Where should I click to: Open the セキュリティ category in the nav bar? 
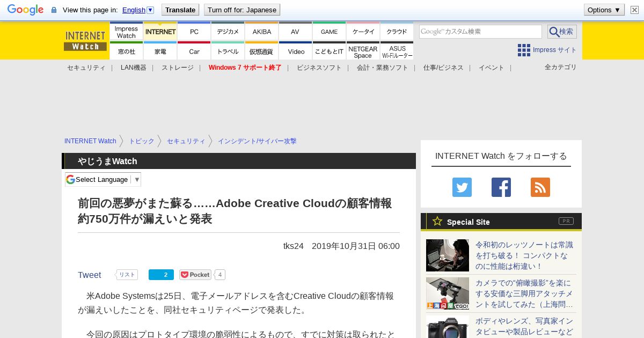point(86,68)
